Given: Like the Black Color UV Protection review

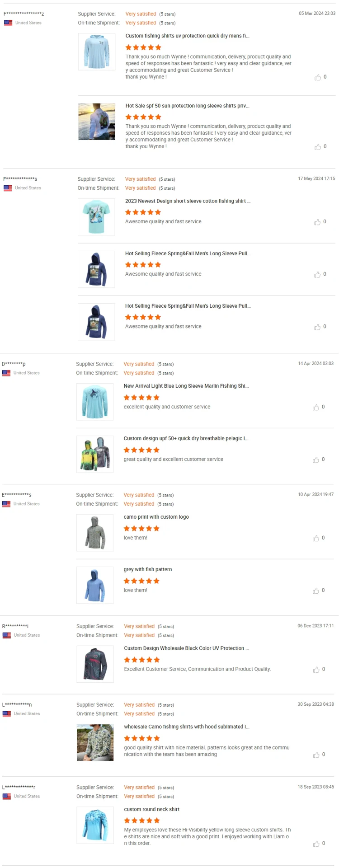Looking at the screenshot, I should (x=316, y=670).
